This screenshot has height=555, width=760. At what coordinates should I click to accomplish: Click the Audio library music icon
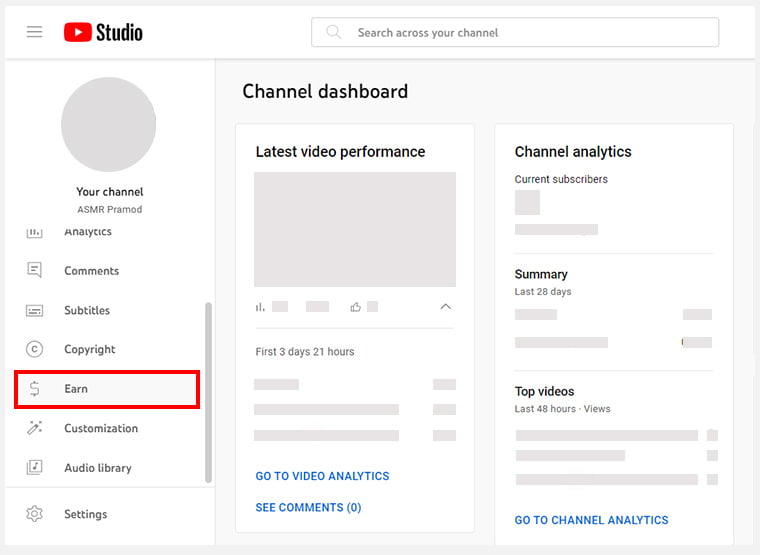(34, 467)
